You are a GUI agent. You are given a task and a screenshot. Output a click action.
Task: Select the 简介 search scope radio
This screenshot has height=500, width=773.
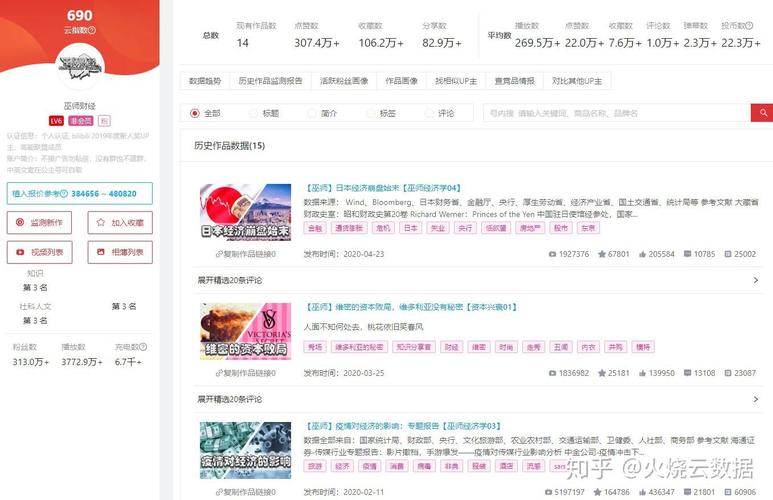click(312, 113)
